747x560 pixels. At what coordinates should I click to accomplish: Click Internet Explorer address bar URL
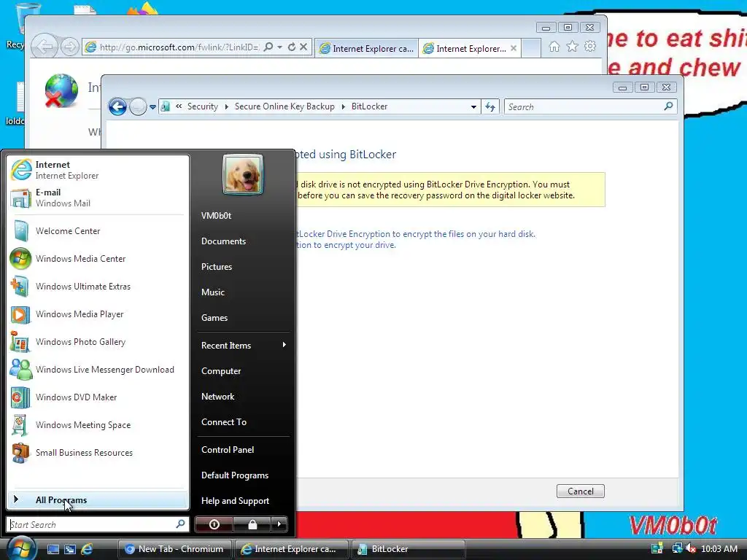(179, 47)
